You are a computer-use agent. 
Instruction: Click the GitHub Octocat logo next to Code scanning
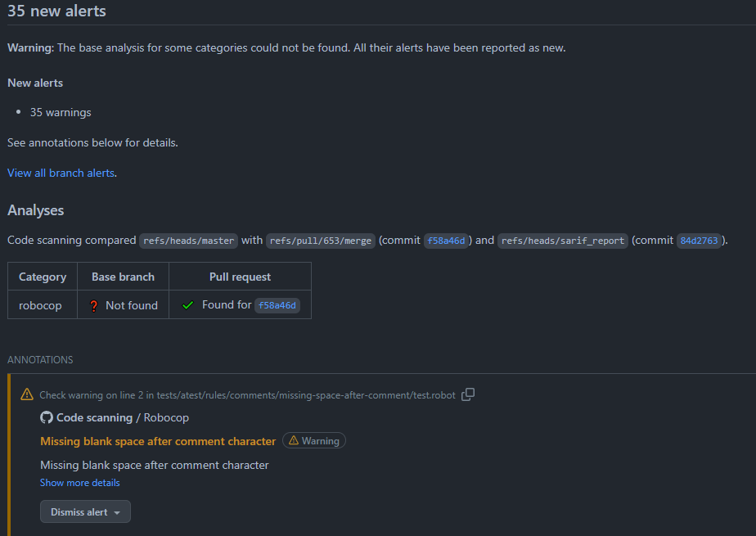coord(47,417)
